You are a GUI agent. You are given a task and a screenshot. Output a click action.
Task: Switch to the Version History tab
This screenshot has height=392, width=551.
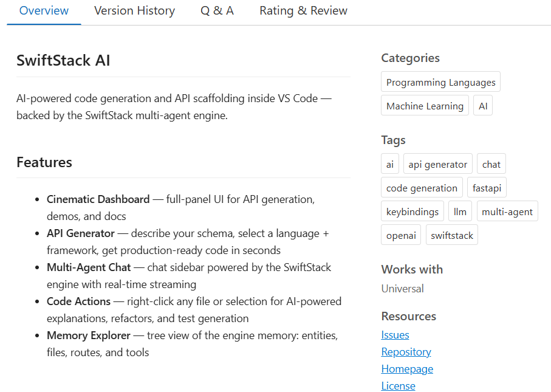coord(134,11)
